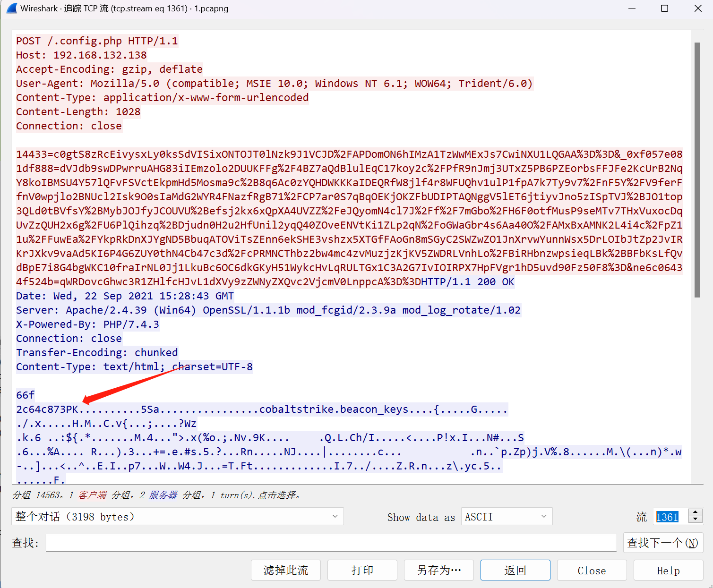Screen dimensions: 713x588
Task: Click the 查找下一个(N) find next button
Action: click(x=663, y=543)
